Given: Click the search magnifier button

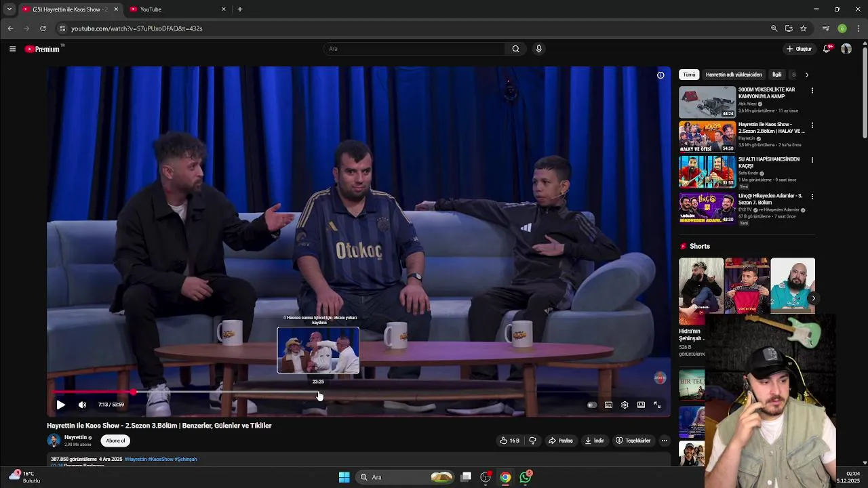Looking at the screenshot, I should (515, 49).
